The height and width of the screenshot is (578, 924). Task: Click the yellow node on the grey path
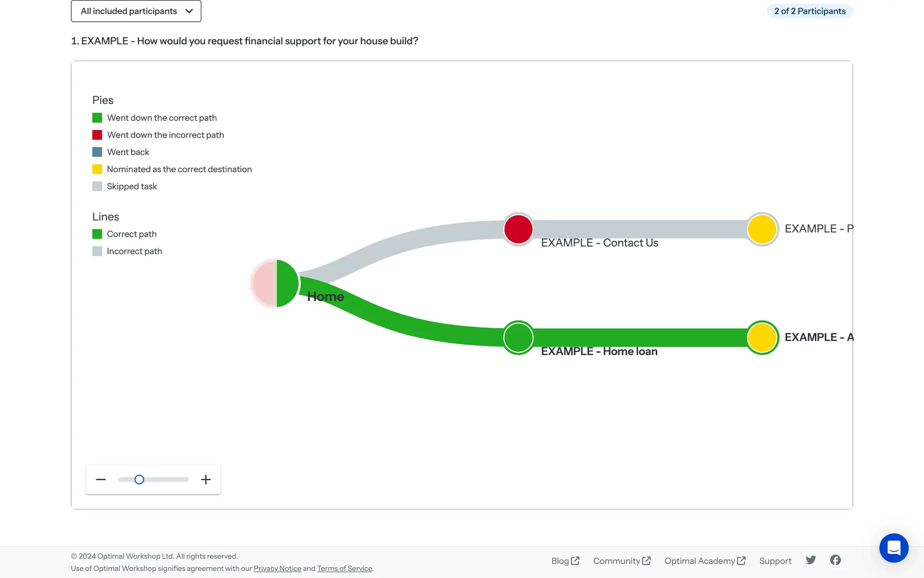click(762, 229)
